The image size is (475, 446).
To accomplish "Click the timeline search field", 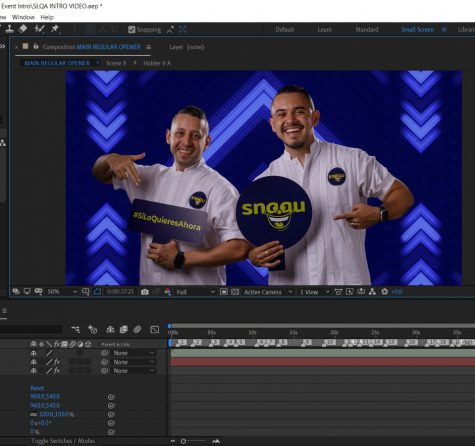I will [x=31, y=330].
